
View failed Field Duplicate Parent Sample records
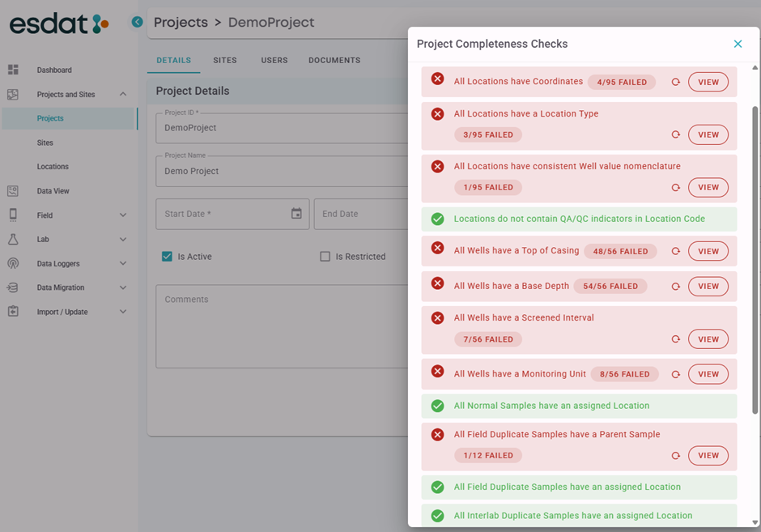pyautogui.click(x=708, y=456)
